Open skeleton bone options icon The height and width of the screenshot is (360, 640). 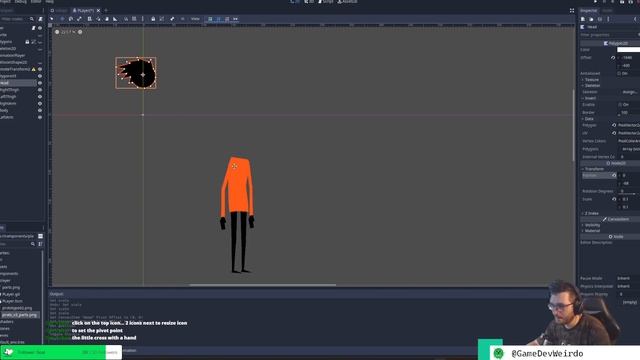[172, 19]
